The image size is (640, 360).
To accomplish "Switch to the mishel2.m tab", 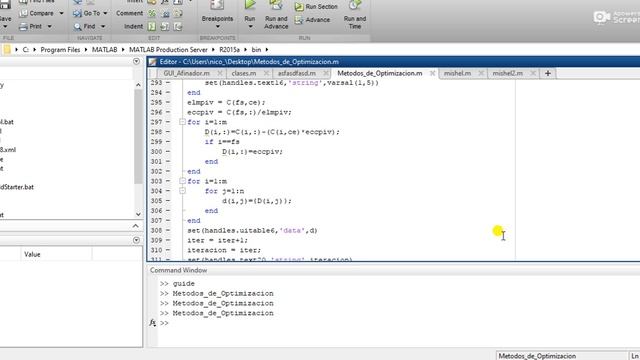I will coord(507,73).
